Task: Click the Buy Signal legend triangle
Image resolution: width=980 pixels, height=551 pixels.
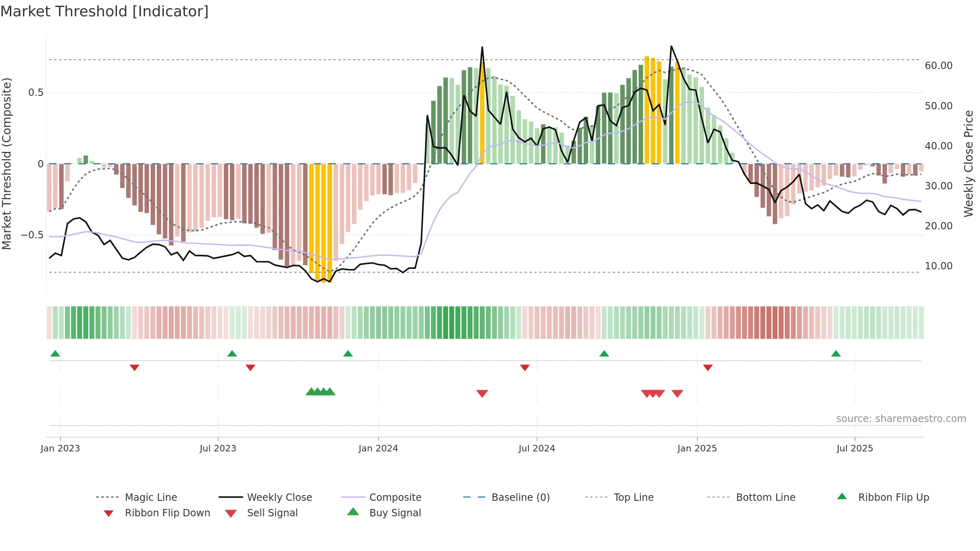Action: click(x=353, y=511)
